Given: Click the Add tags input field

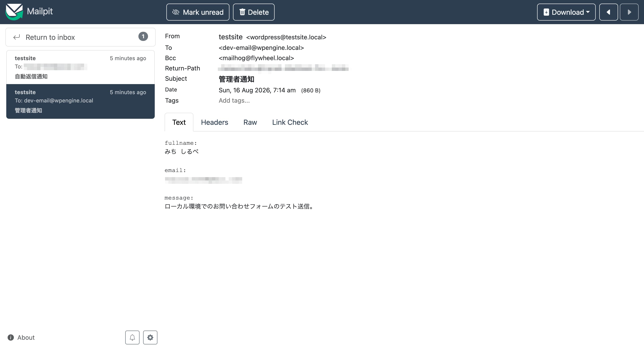Looking at the screenshot, I should (234, 100).
